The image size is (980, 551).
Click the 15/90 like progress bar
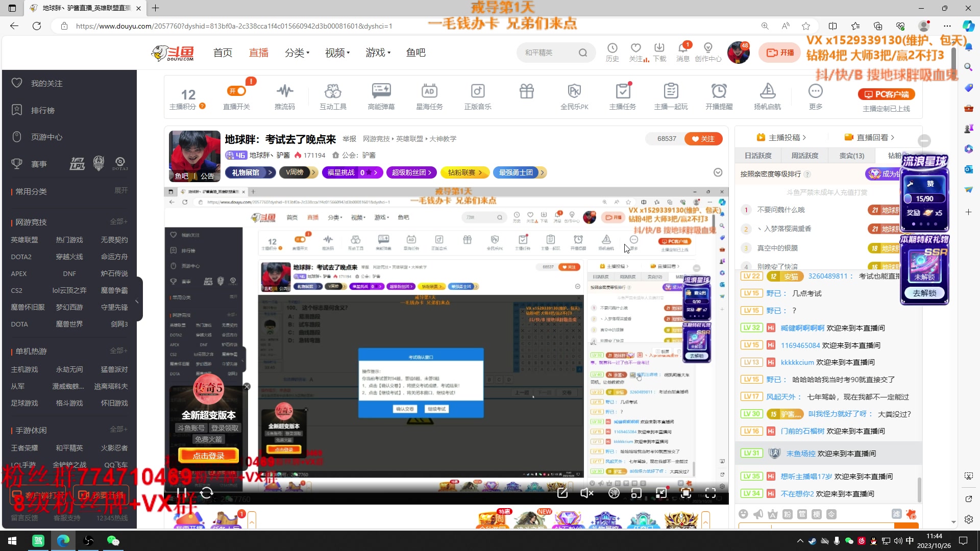coord(924,198)
